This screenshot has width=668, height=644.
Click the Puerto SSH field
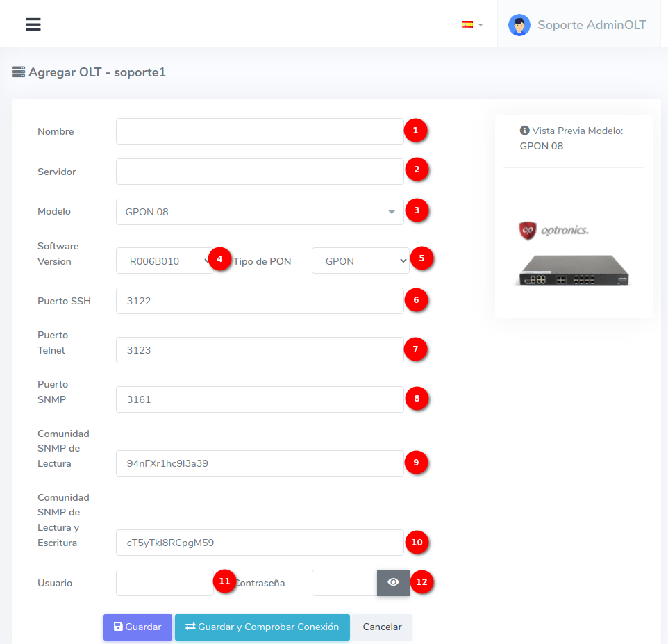tap(260, 301)
